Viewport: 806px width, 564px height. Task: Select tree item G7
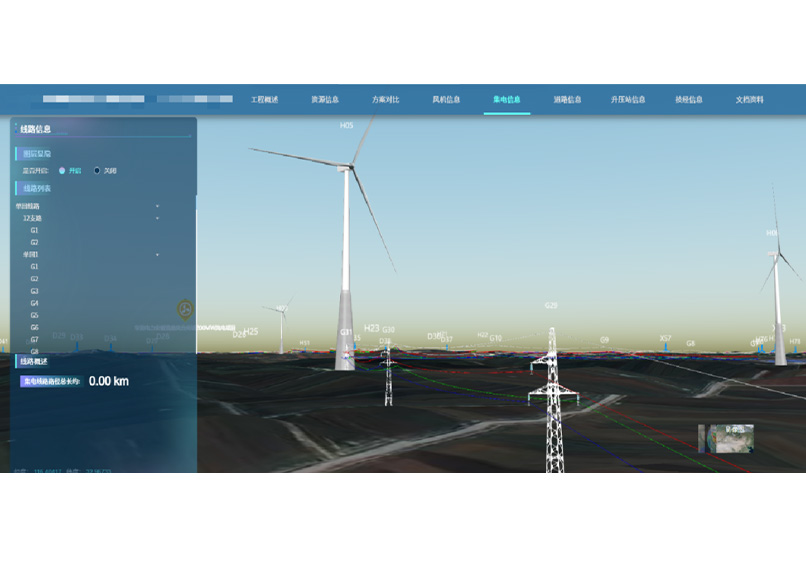click(34, 339)
